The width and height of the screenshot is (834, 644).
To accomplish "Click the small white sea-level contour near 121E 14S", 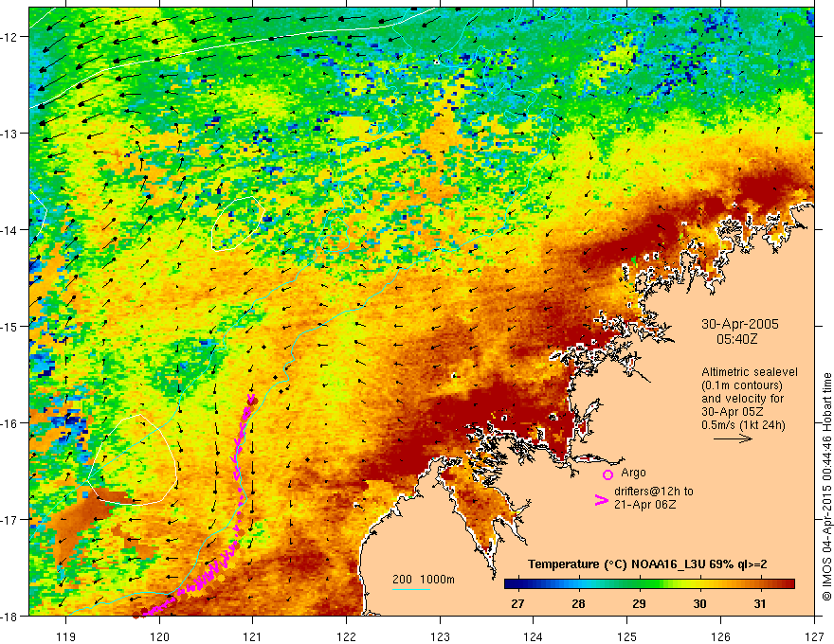I will (237, 224).
